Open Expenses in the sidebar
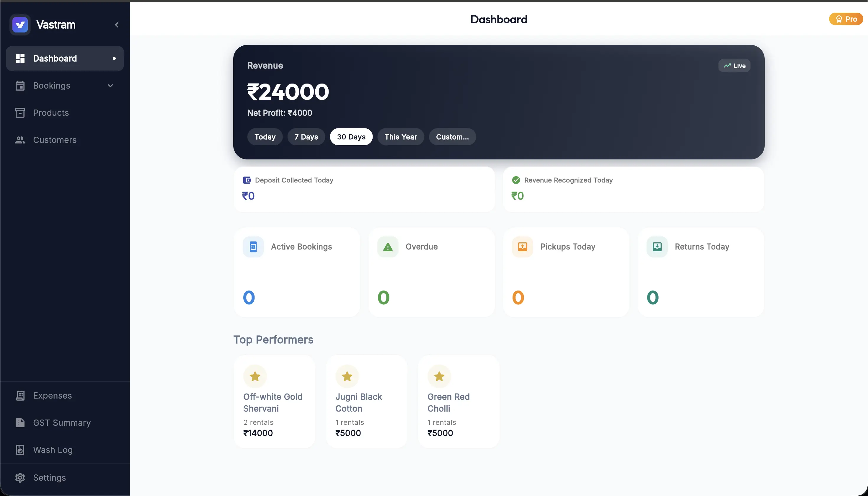868x496 pixels. tap(65, 396)
